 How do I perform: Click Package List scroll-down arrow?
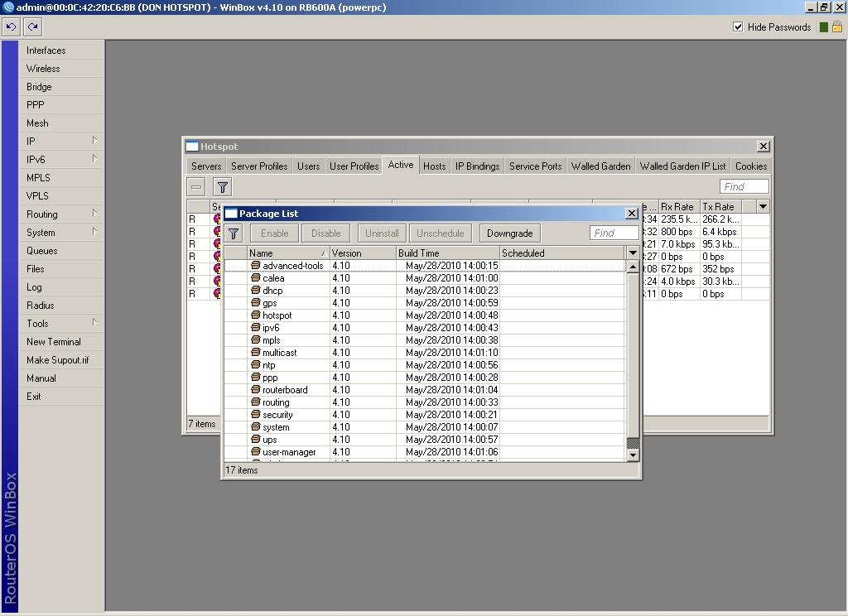coord(633,455)
